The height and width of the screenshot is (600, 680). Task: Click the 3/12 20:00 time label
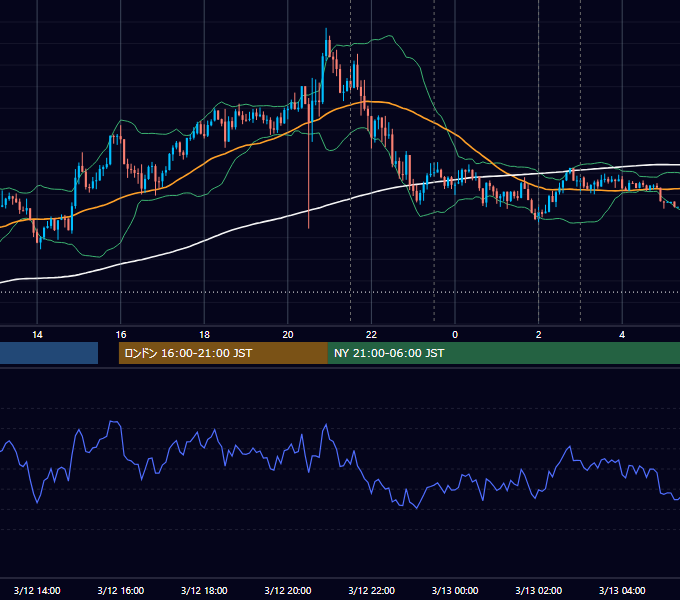point(288,590)
